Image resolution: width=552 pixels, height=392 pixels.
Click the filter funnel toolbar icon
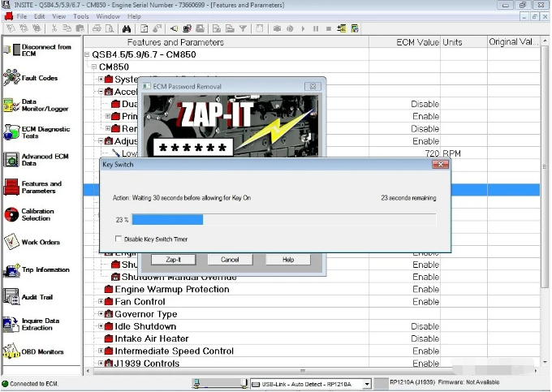click(243, 28)
